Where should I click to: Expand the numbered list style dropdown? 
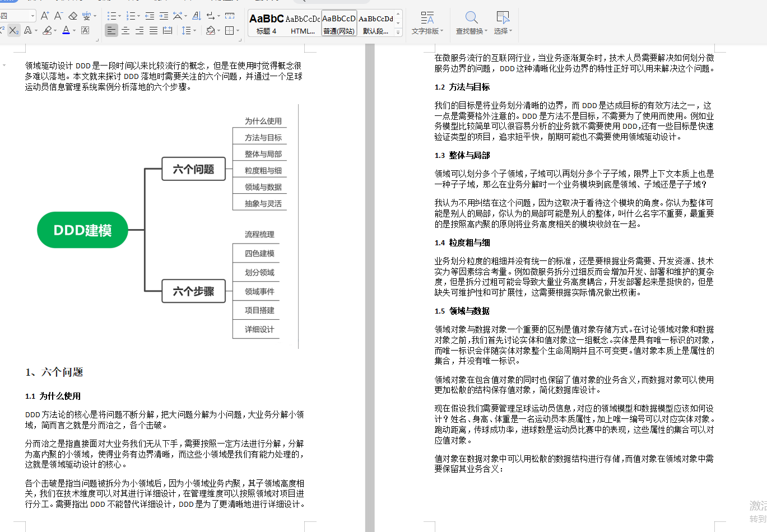[x=139, y=16]
